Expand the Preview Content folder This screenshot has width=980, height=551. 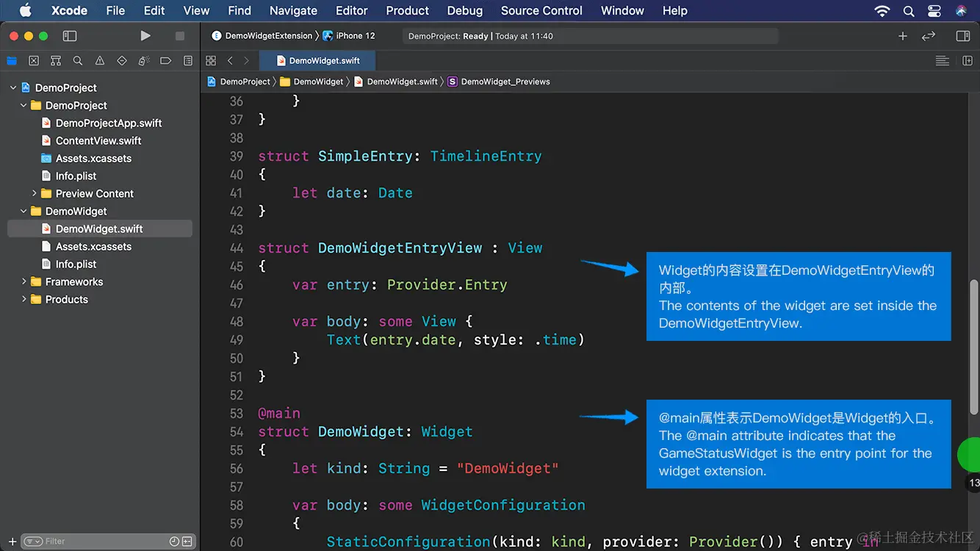point(34,193)
